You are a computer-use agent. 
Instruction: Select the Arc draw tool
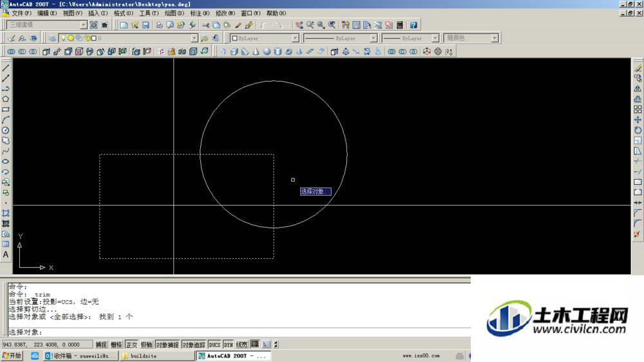pyautogui.click(x=5, y=120)
